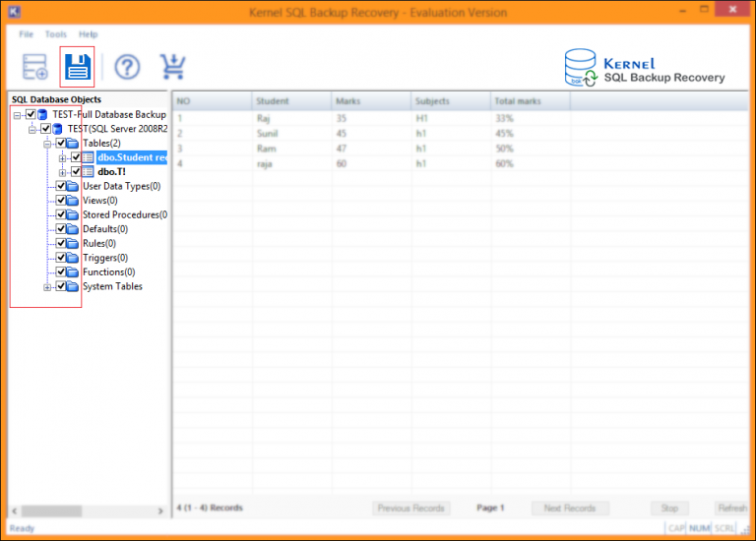Open Help via the question mark icon

[x=127, y=67]
